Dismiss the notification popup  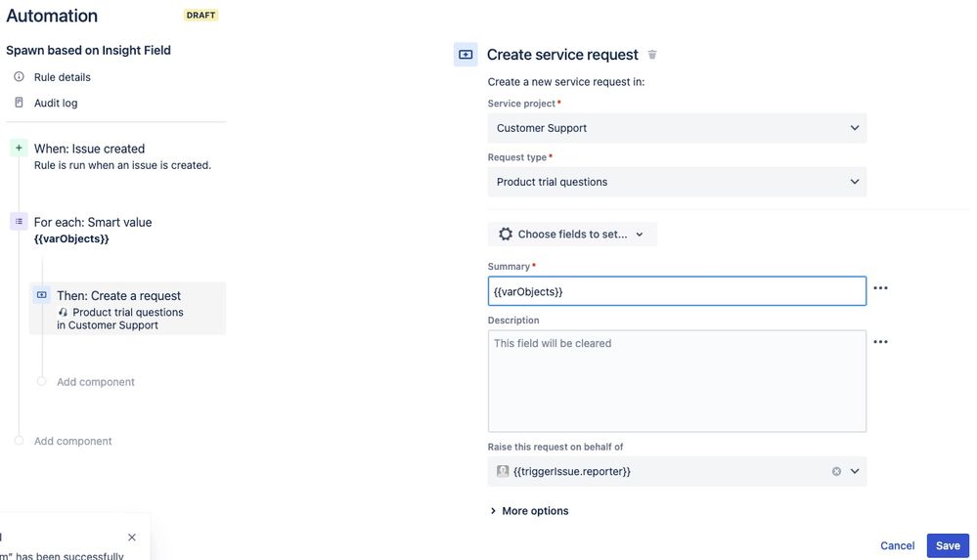pos(132,538)
